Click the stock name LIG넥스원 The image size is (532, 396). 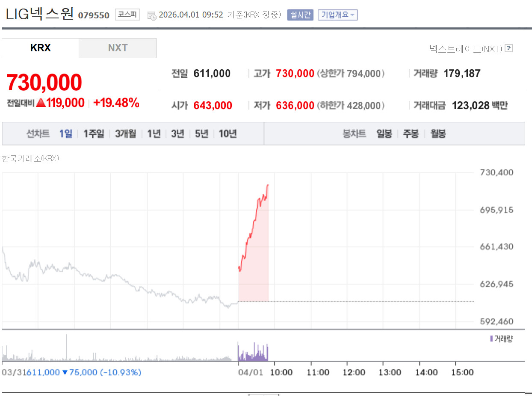coord(40,14)
